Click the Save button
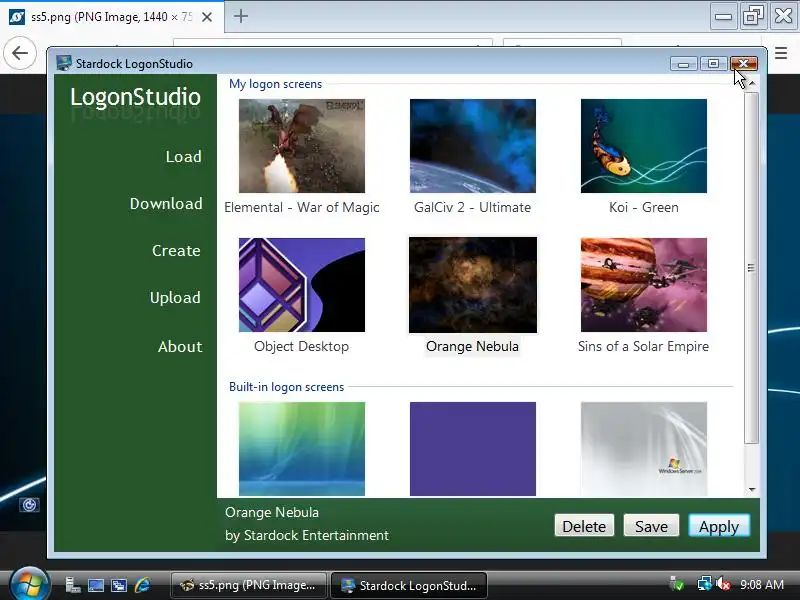Screen dimensions: 800x600 [652, 526]
